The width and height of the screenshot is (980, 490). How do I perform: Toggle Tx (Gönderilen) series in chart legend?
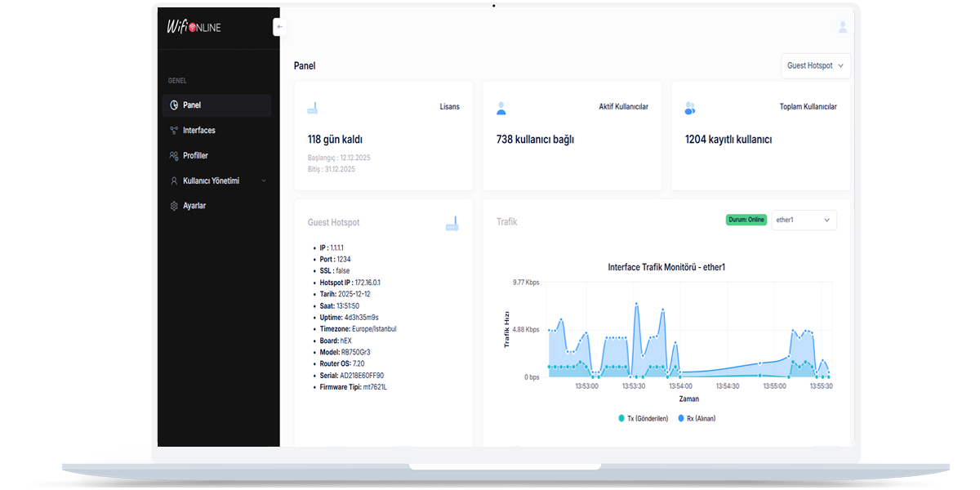point(643,418)
